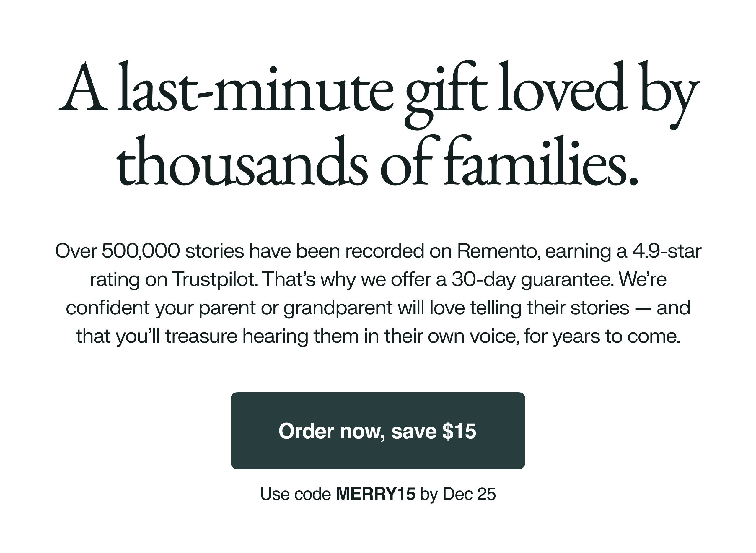Click the "30-day guarantee" phrase
Screen dimensions: 756x553
tap(533, 279)
